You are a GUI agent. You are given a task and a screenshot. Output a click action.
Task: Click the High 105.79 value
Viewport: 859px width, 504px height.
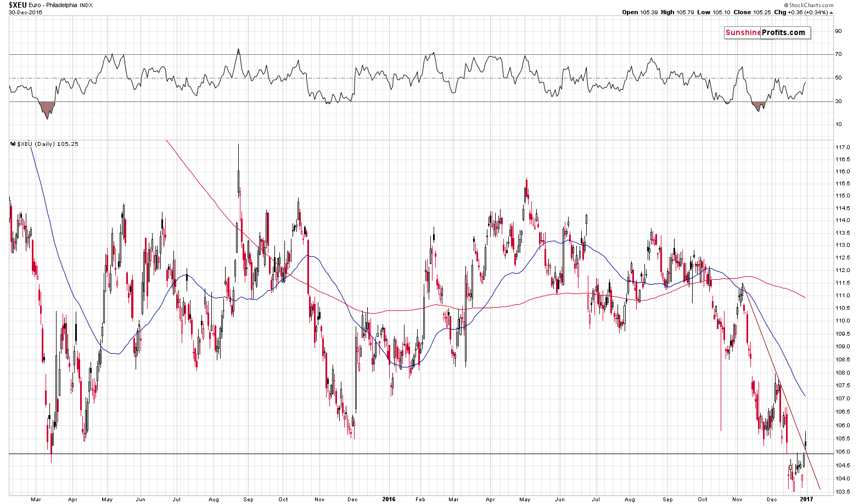tap(678, 12)
